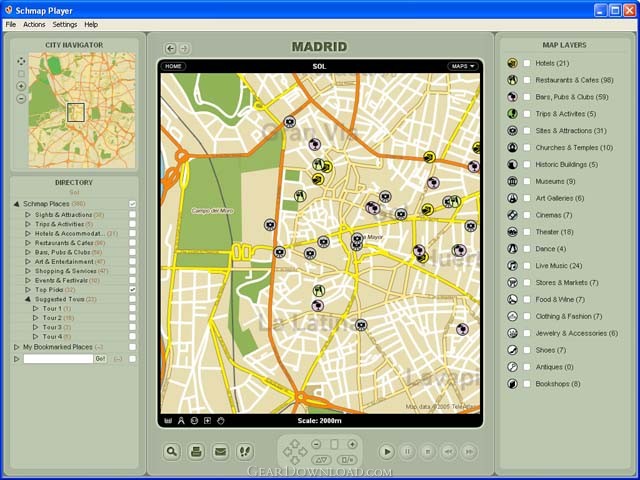Click the Trips & Activities layer icon
Image resolution: width=640 pixels, height=480 pixels.
(512, 113)
